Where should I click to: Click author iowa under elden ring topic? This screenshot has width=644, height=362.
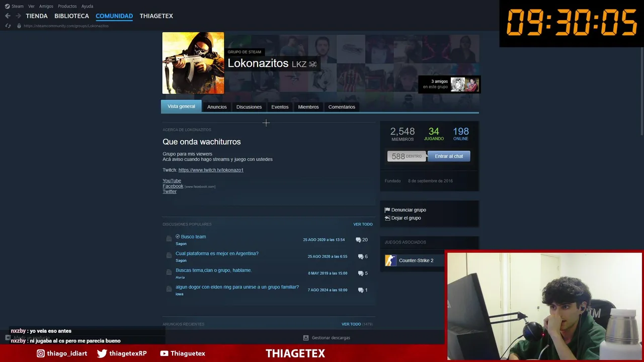pyautogui.click(x=179, y=294)
